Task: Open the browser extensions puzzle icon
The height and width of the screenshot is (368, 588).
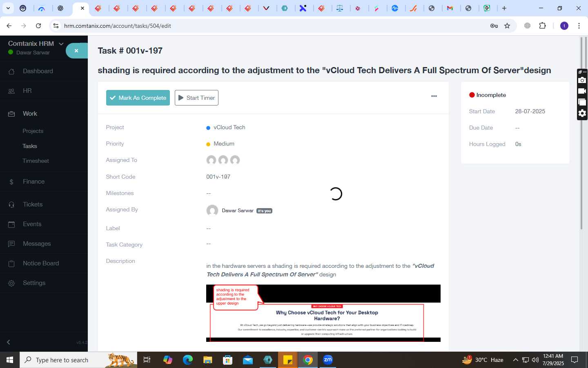Action: 542,26
